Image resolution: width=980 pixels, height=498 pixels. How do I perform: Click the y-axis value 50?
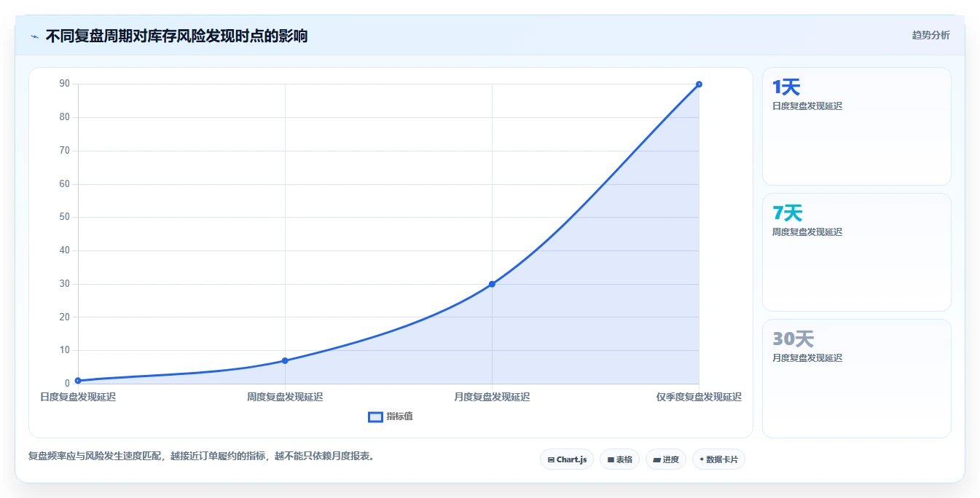65,217
